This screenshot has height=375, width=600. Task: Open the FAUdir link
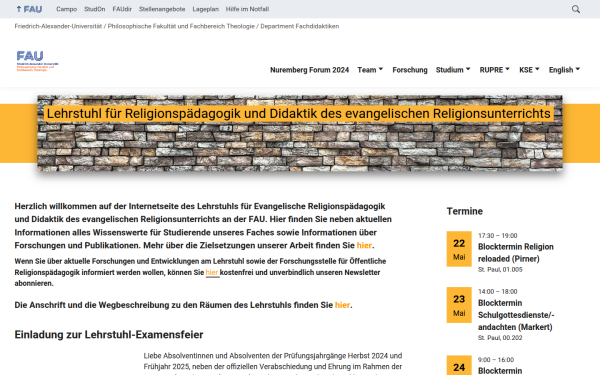click(122, 9)
